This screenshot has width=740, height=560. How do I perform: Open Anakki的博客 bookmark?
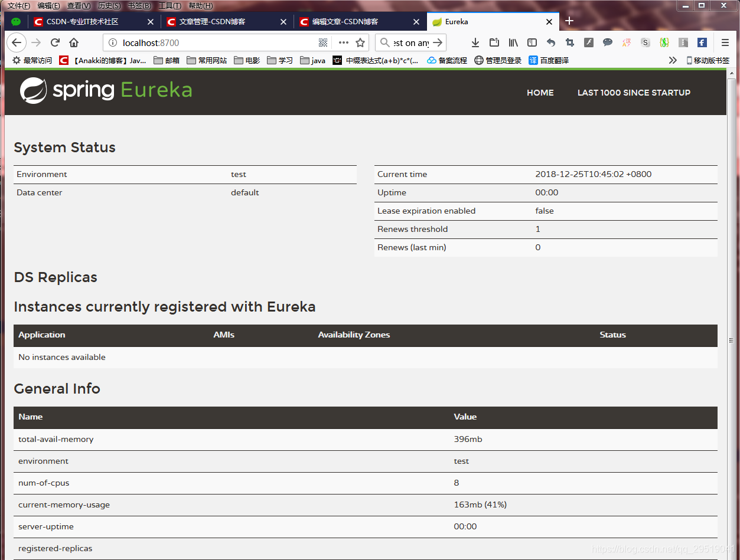tap(103, 60)
